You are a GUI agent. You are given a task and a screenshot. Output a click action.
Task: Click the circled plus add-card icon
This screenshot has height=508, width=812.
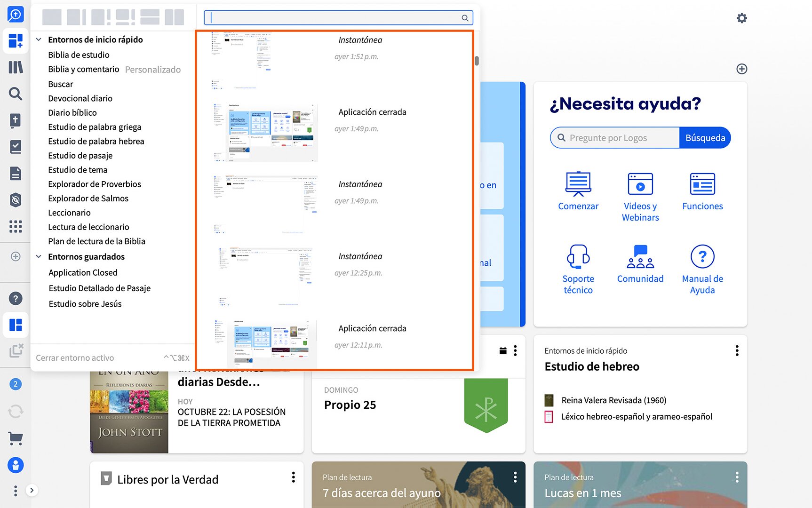pos(742,69)
